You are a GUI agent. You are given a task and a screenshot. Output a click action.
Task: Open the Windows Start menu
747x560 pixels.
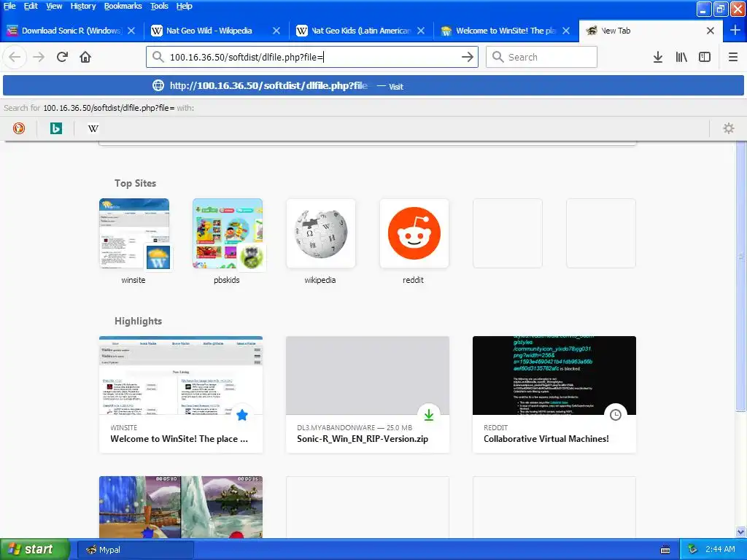(x=34, y=550)
